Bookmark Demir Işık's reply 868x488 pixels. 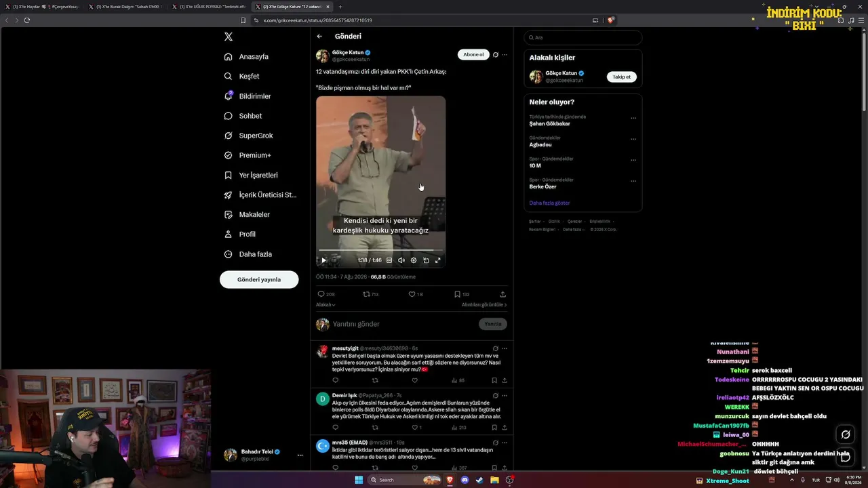click(x=494, y=428)
